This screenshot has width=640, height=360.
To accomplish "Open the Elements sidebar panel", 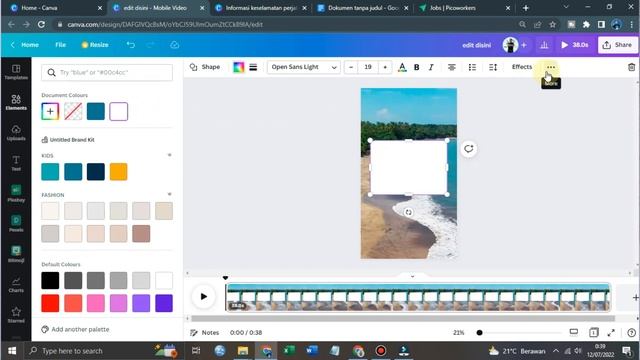I will click(16, 102).
